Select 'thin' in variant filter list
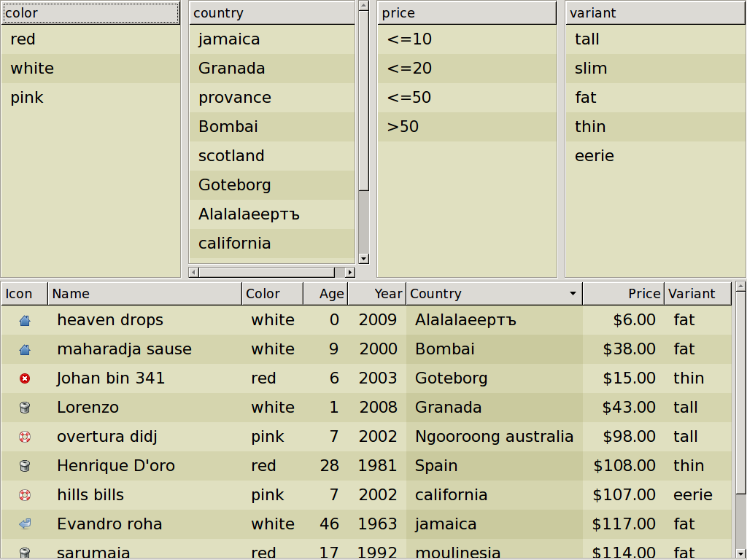The image size is (747, 560). [656, 127]
